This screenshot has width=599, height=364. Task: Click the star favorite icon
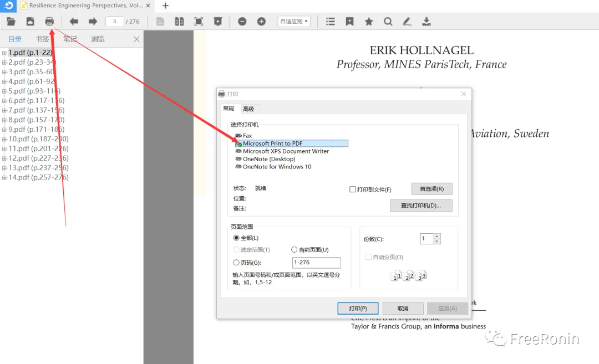click(x=369, y=22)
